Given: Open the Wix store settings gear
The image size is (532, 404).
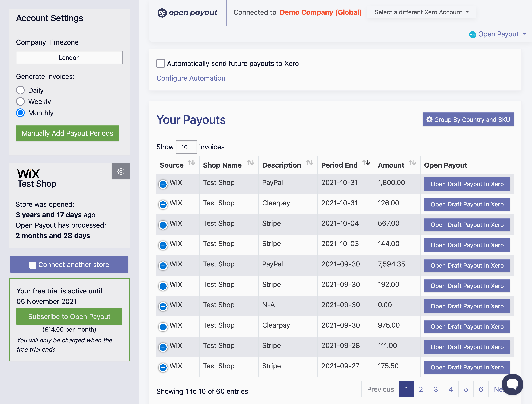Looking at the screenshot, I should coord(121,171).
